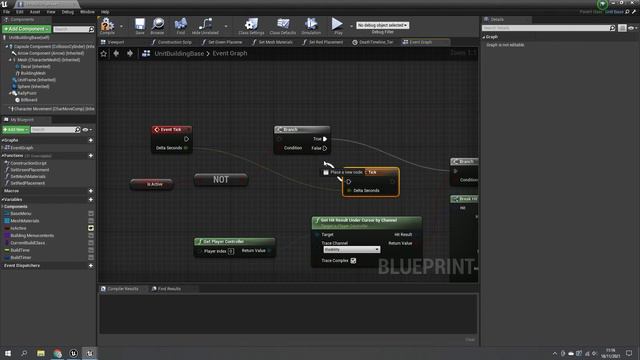Viewport: 640px width, 360px height.
Task: Open the File menu
Action: (x=7, y=12)
